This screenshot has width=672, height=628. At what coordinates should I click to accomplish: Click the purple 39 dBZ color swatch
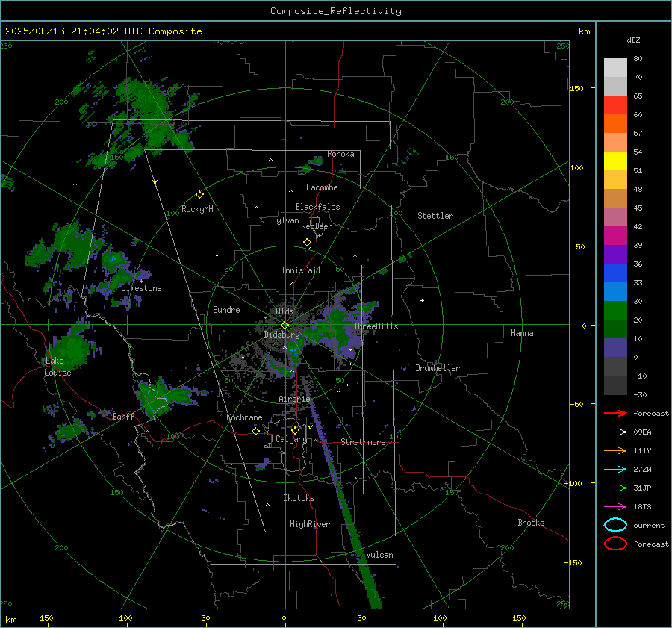[615, 254]
